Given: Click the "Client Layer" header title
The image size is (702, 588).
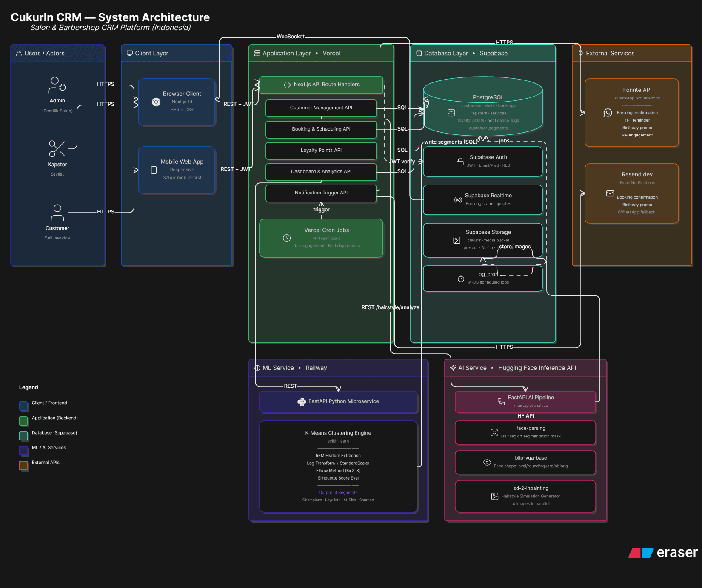Looking at the screenshot, I should click(152, 53).
